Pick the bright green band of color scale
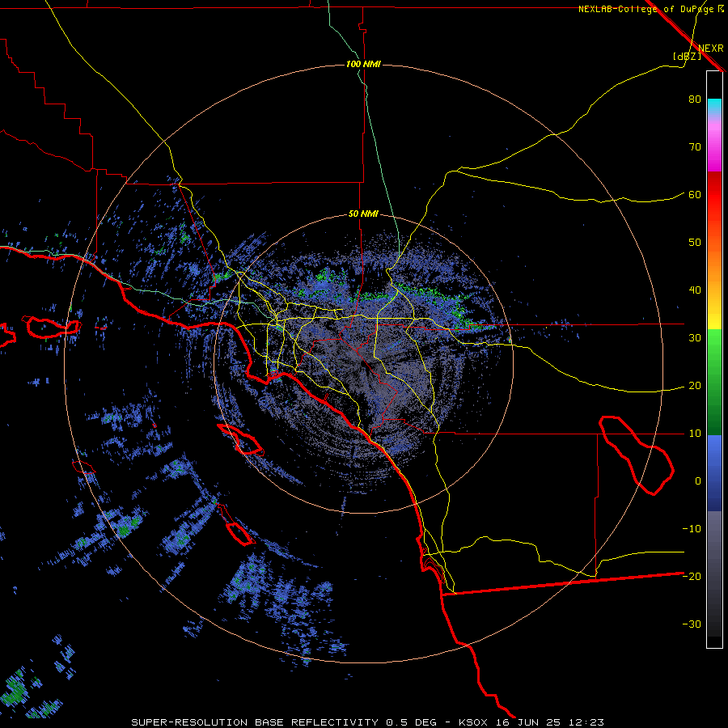The width and height of the screenshot is (728, 728). click(714, 348)
